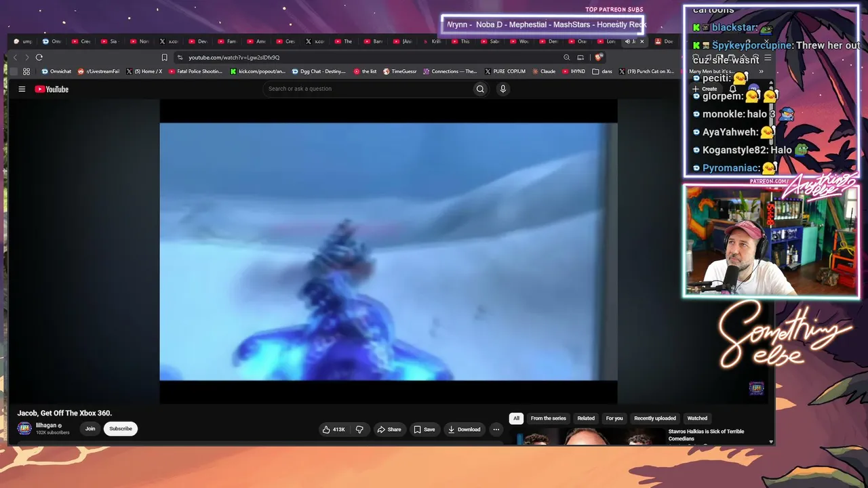Open the view site information icon
The width and height of the screenshot is (868, 488).
(180, 58)
